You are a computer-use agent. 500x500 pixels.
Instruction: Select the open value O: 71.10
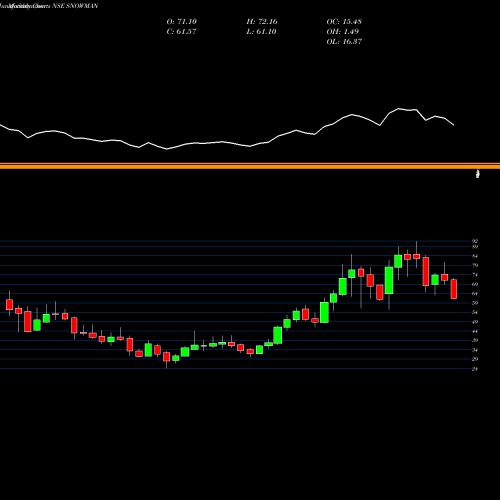coord(181,22)
